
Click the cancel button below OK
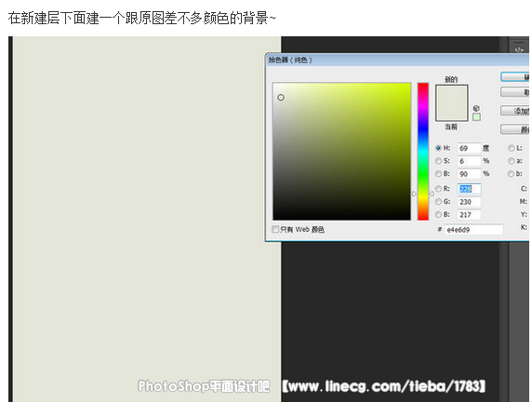click(514, 92)
